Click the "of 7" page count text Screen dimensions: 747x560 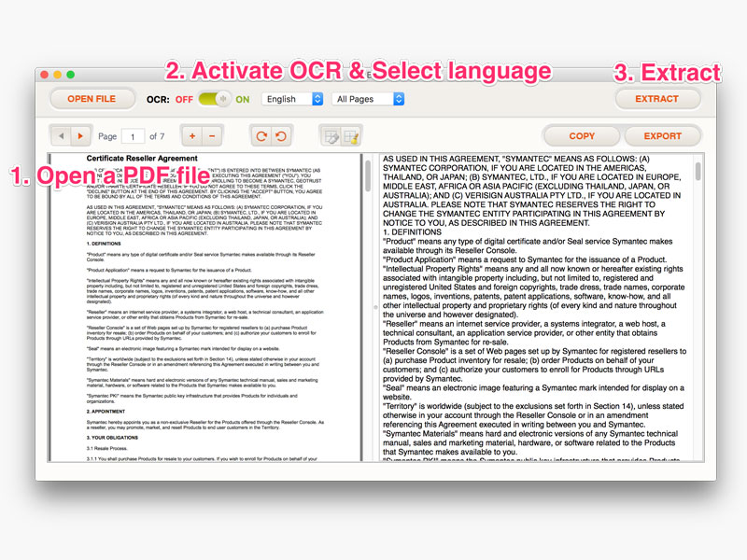point(157,136)
